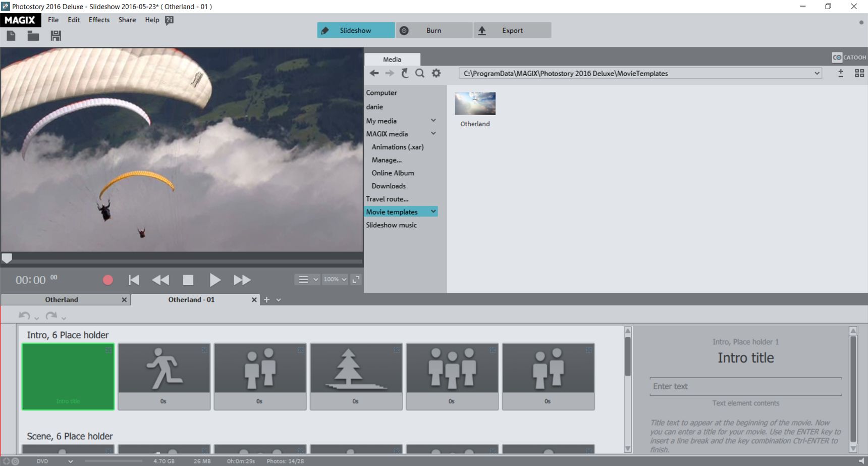Close the Otherland tab

(124, 300)
